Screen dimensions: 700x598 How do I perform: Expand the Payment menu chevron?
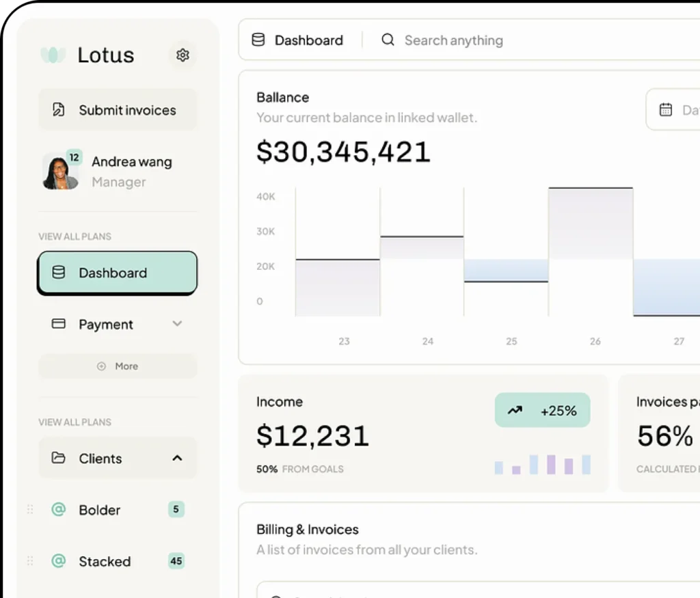coord(177,324)
